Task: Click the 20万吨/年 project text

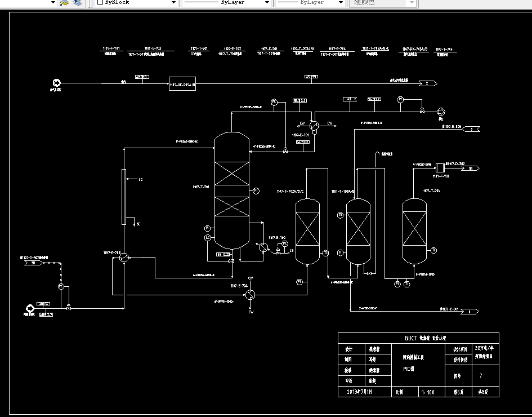Action: (484, 348)
